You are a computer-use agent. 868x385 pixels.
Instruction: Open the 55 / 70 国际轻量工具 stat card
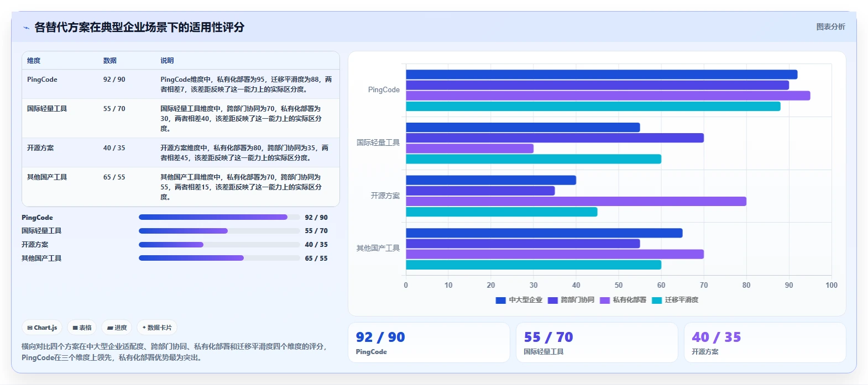tap(597, 342)
